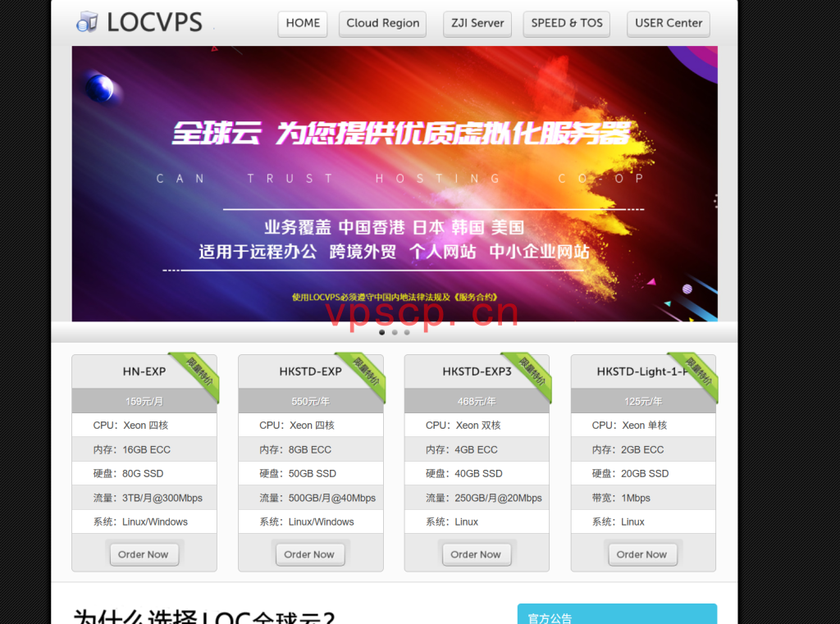Click the HKSTD-Light-1 plan title
Screen dimensions: 840x624
(x=642, y=371)
